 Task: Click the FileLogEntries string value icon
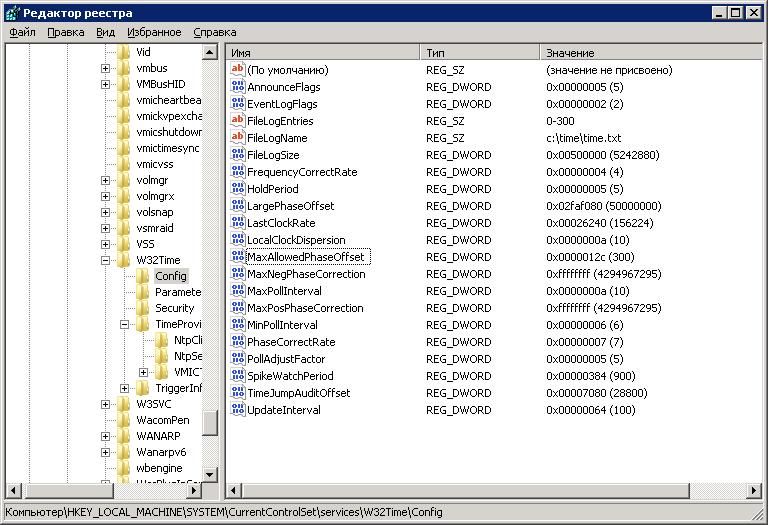pyautogui.click(x=238, y=120)
